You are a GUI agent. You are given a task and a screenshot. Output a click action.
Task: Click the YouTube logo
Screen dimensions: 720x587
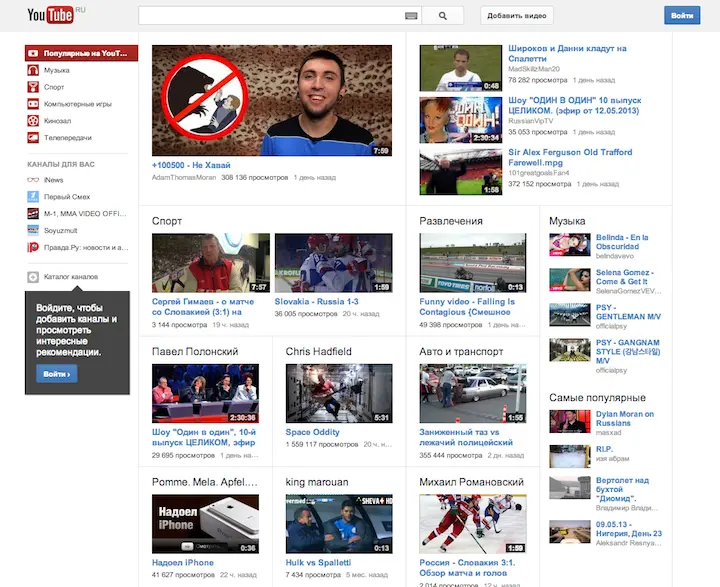coord(51,15)
